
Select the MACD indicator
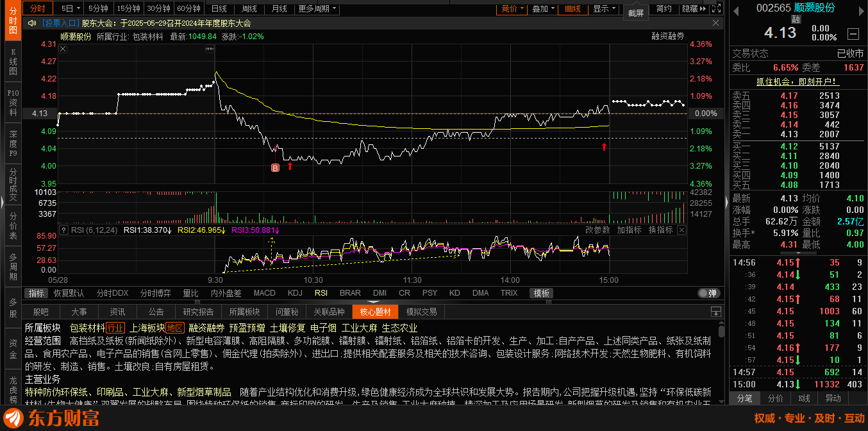point(265,293)
